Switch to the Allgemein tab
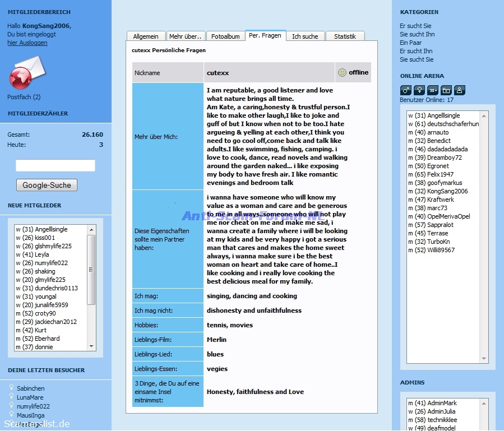Image resolution: width=504 pixels, height=431 pixels. [x=146, y=36]
